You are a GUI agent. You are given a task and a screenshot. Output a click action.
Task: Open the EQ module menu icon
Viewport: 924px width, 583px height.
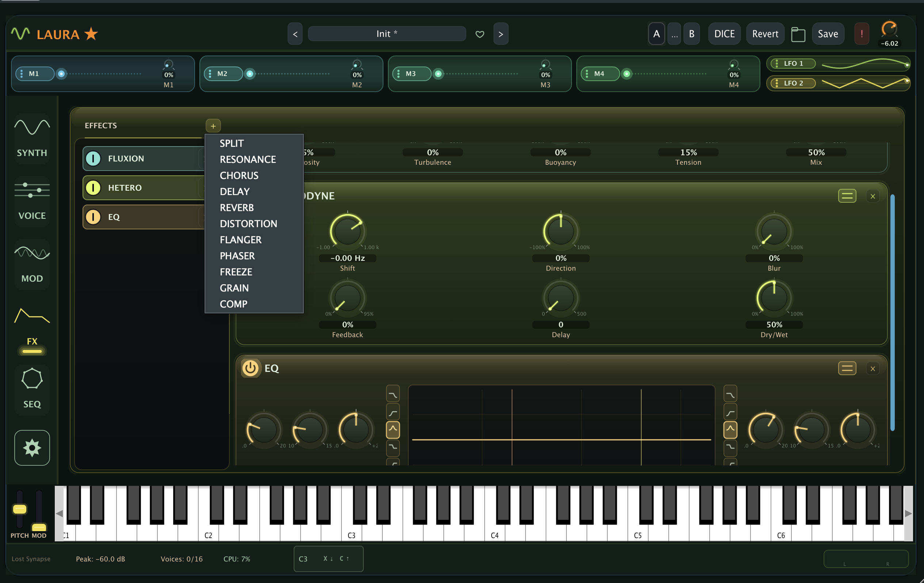click(x=847, y=368)
